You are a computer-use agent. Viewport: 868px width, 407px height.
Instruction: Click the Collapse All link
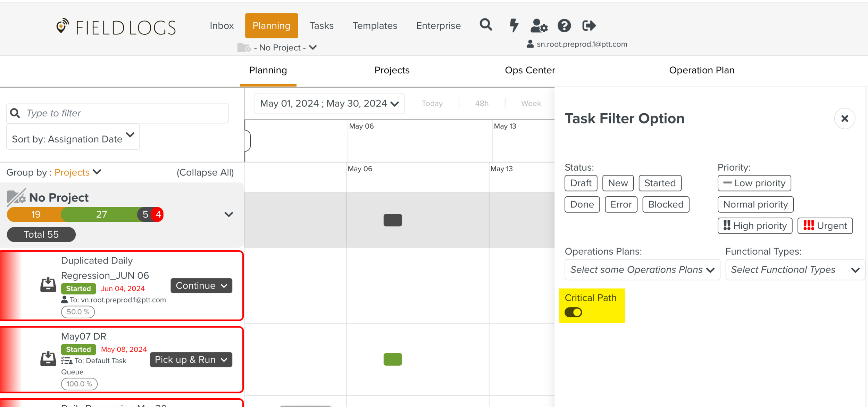pos(205,172)
